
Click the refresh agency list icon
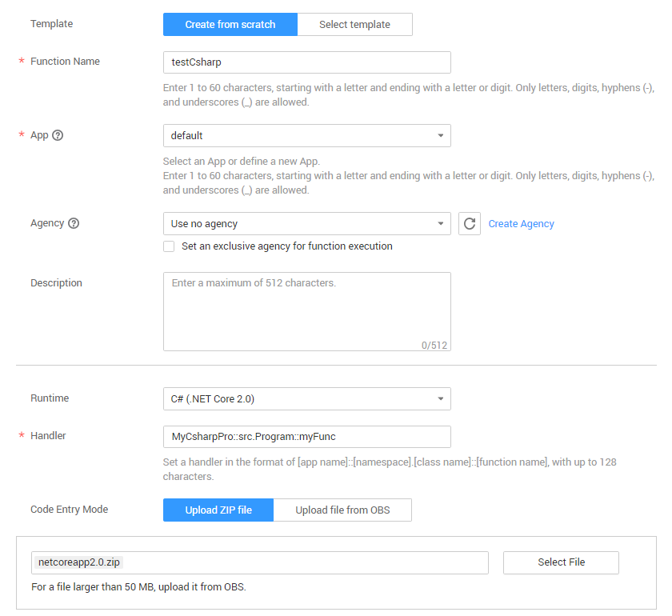point(470,224)
